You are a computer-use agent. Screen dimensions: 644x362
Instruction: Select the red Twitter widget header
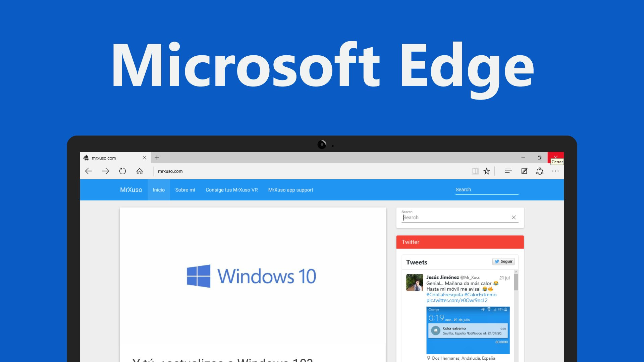tap(460, 242)
